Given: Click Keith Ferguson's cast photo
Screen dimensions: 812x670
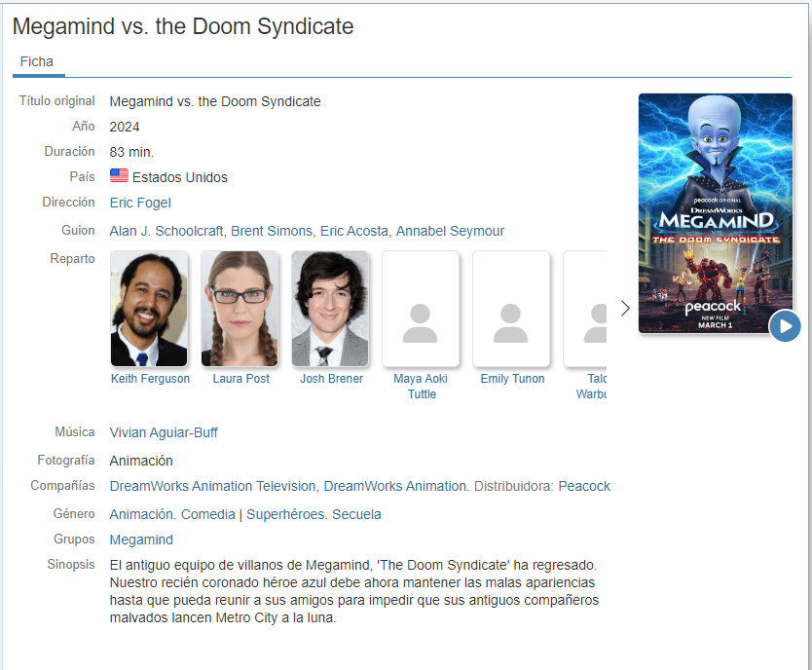Looking at the screenshot, I should (149, 309).
